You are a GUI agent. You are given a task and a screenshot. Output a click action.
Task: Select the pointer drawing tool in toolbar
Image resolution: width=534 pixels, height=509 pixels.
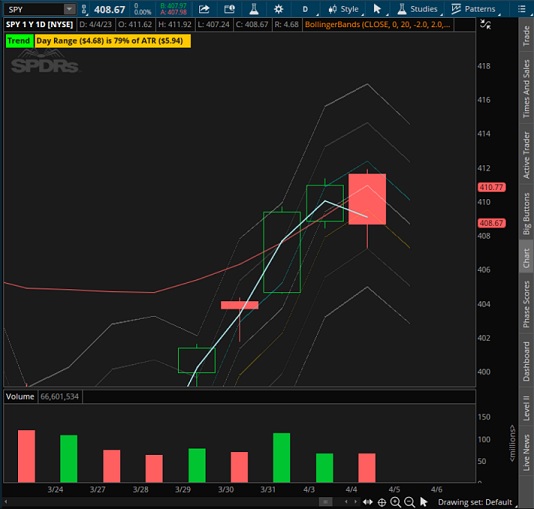click(377, 9)
